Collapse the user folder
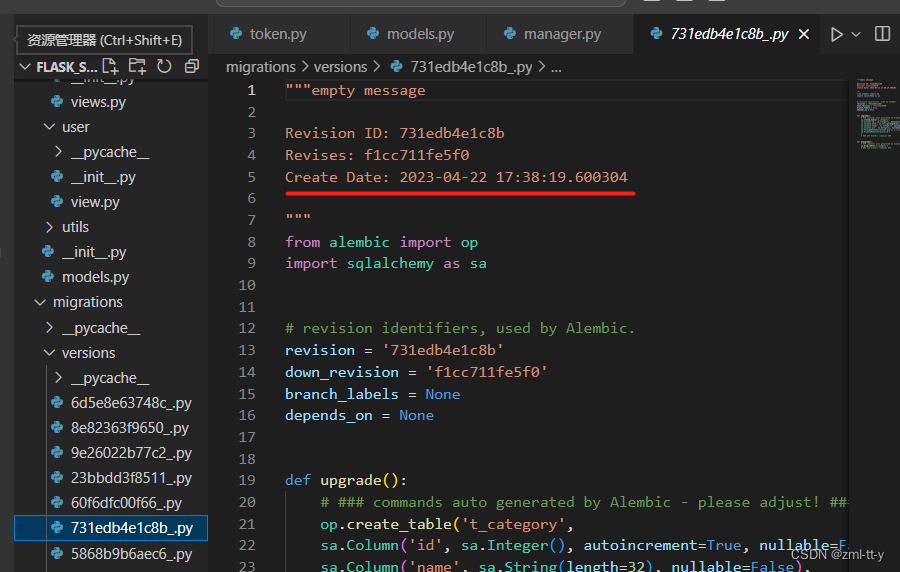Image resolution: width=900 pixels, height=572 pixels. point(49,127)
